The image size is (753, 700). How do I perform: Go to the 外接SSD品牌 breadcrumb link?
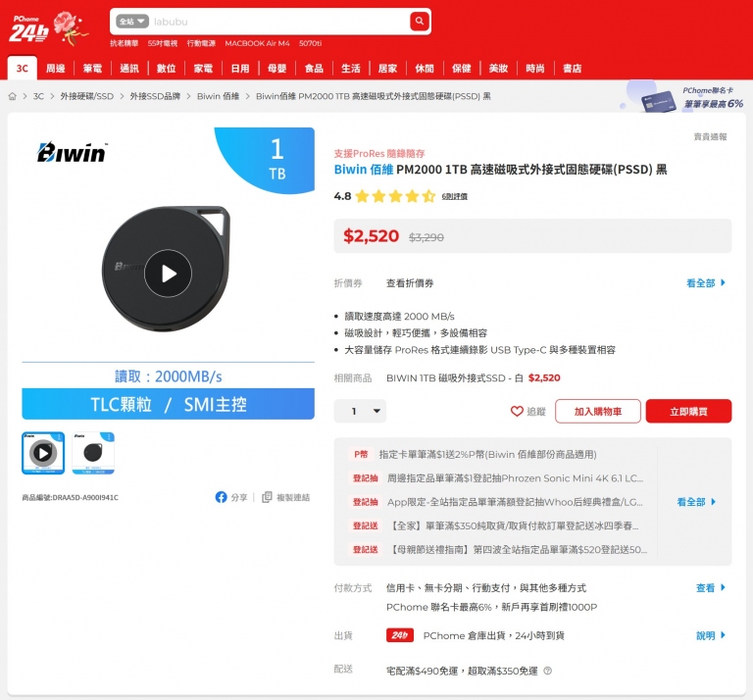point(155,96)
